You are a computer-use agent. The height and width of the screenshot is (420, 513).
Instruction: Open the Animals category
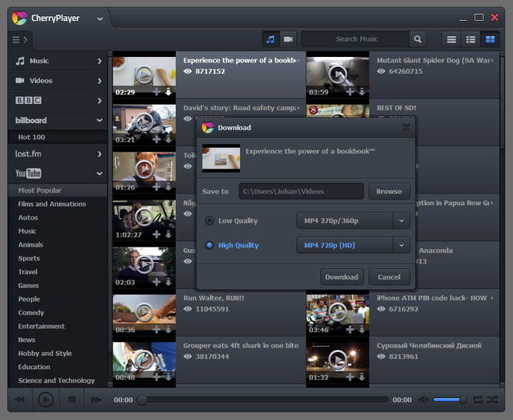tap(31, 245)
